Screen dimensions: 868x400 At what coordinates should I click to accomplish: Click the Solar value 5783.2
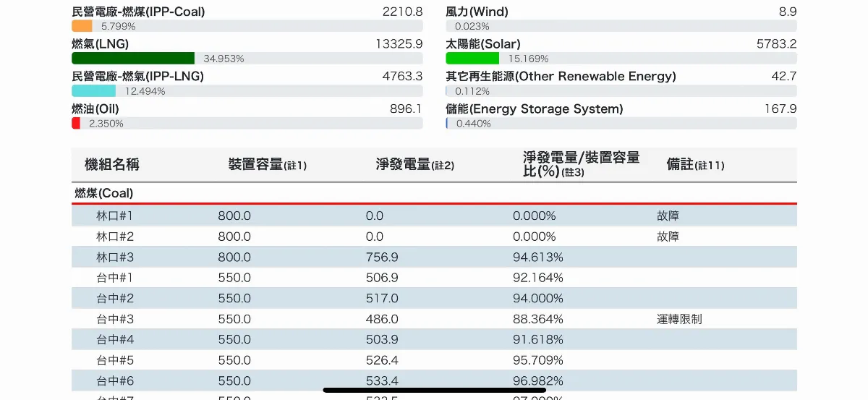tap(776, 44)
